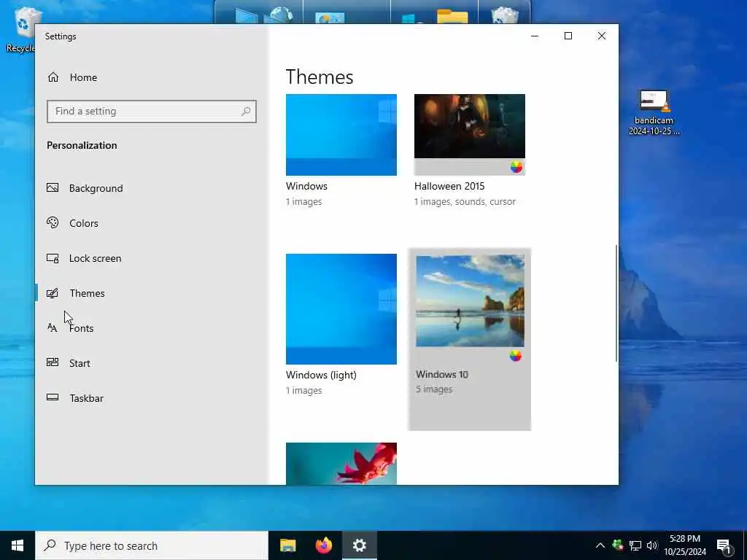Click the taskbar search box
The width and height of the screenshot is (747, 560).
pos(152,545)
